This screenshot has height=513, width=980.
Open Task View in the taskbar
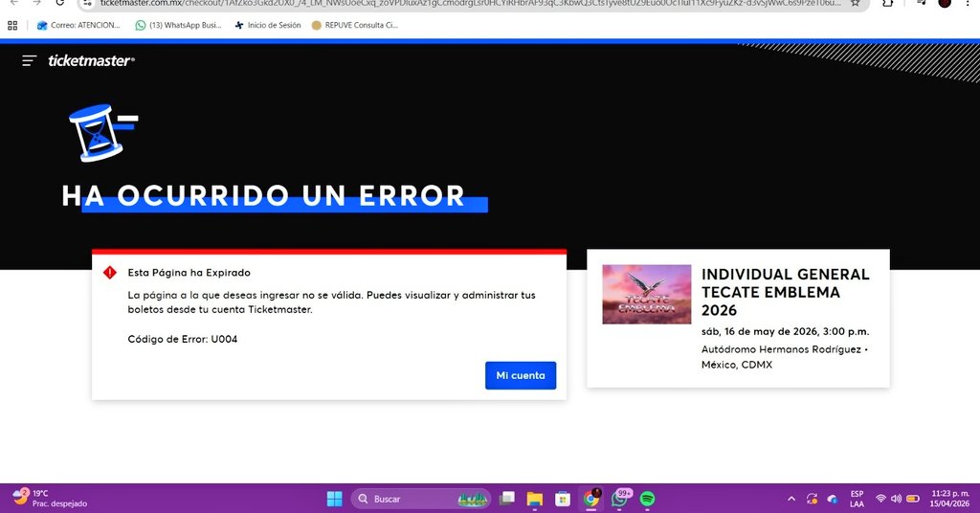click(507, 499)
